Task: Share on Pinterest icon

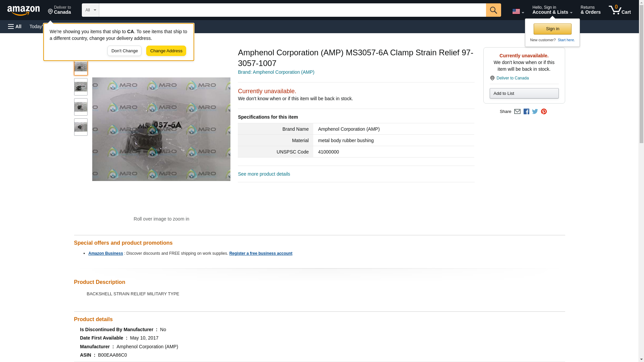Action: [544, 112]
